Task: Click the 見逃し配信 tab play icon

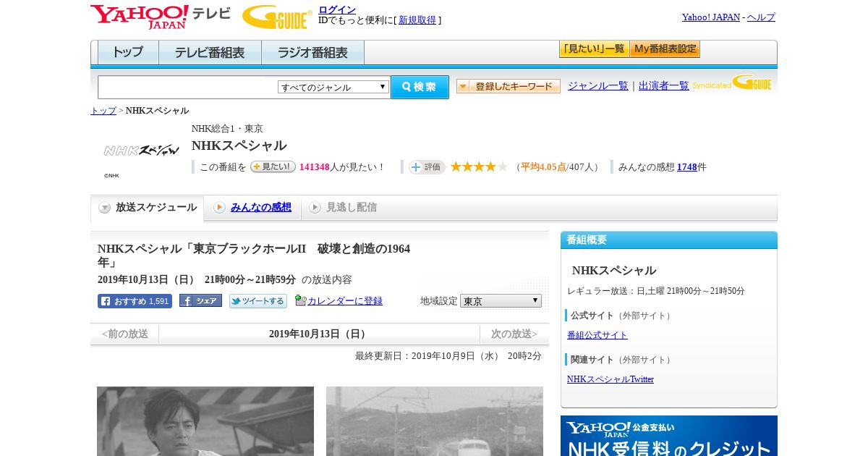Action: coord(315,208)
